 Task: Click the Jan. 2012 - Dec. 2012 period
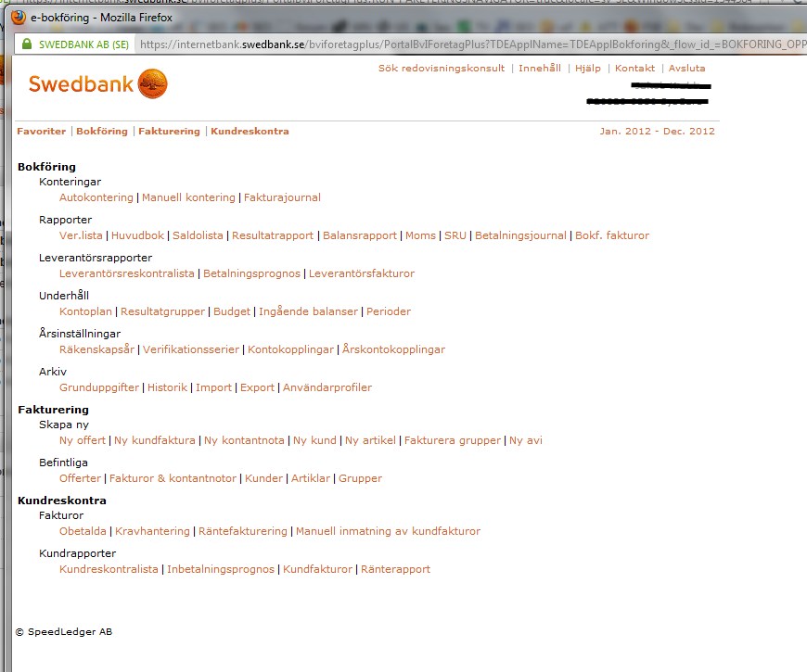tap(658, 131)
